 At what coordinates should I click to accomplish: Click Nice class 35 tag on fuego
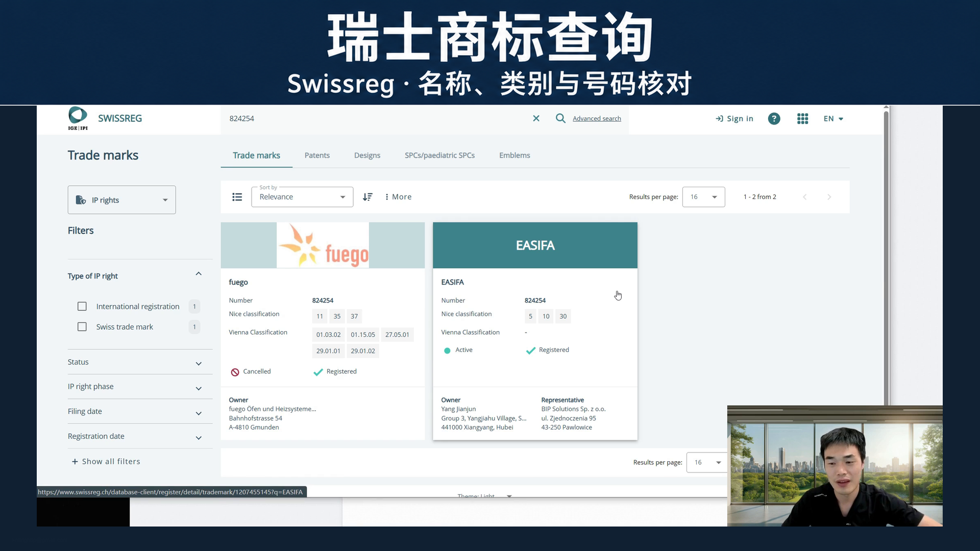[x=337, y=316]
